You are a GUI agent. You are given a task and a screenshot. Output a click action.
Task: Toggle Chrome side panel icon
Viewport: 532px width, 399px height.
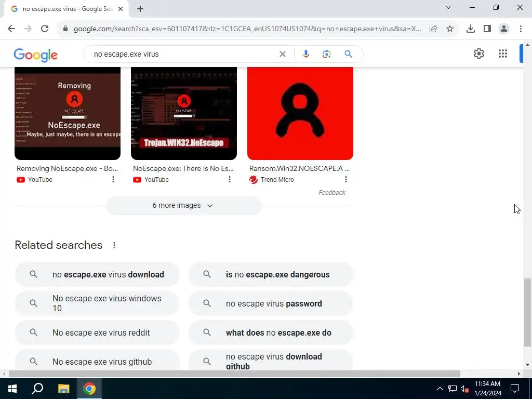pos(487,29)
